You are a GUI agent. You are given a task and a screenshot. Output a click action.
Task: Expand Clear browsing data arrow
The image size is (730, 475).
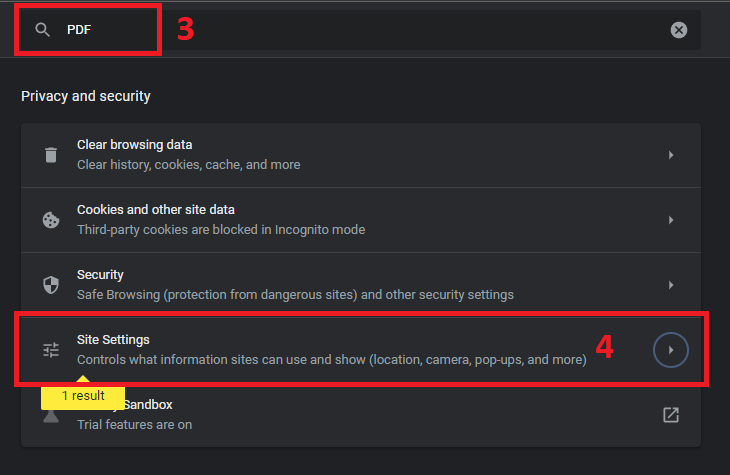coord(671,155)
